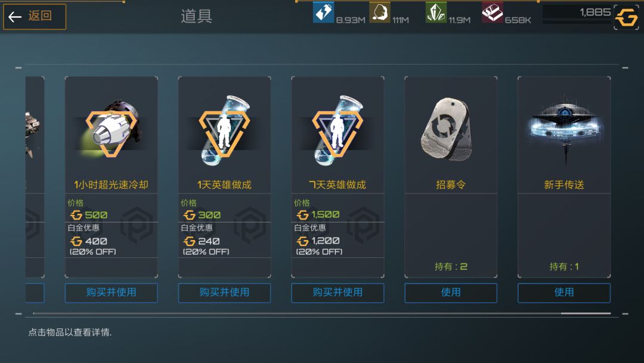Select the blue energy resource icon
The height and width of the screenshot is (363, 644).
coord(323,13)
